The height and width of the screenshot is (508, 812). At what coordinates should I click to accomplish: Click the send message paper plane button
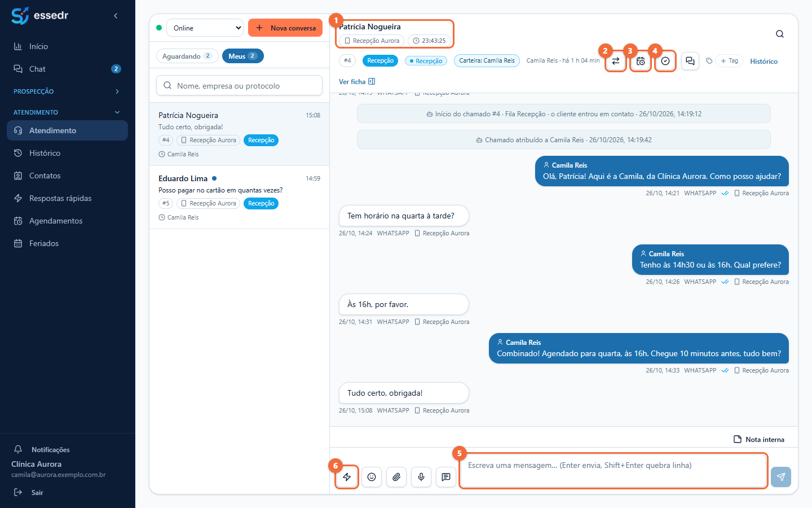[x=781, y=477]
